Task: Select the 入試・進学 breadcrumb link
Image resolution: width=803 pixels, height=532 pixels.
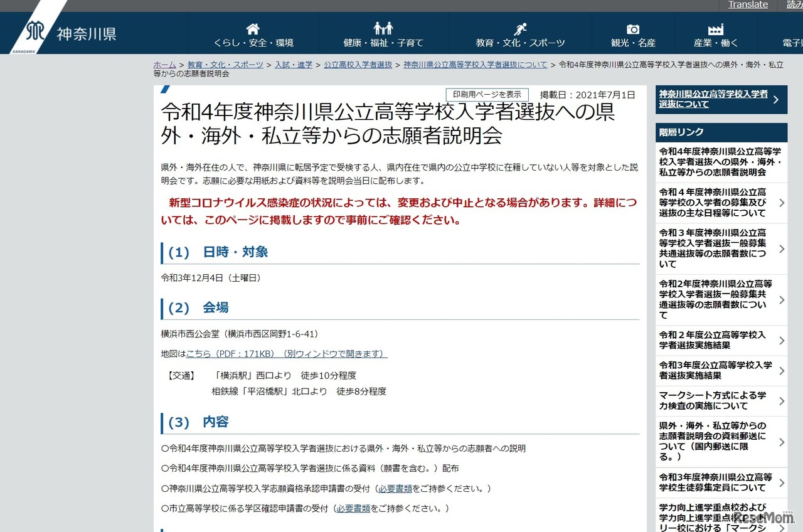Action: coord(293,64)
